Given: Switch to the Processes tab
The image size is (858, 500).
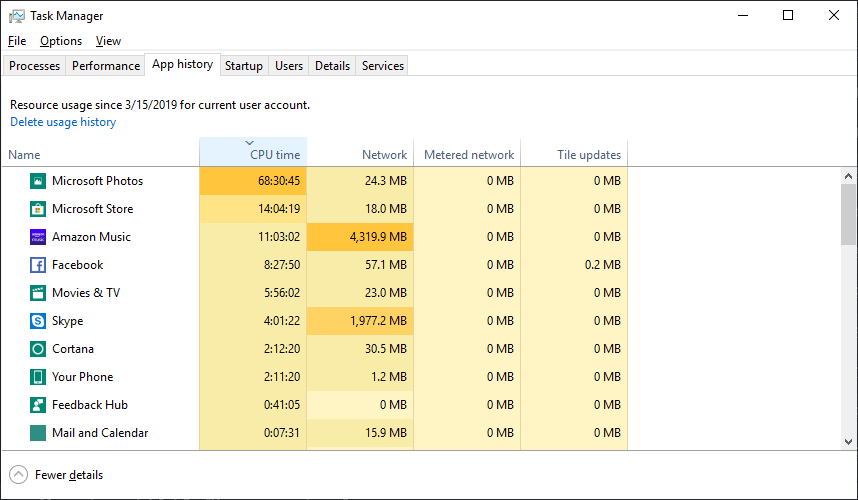Looking at the screenshot, I should point(34,66).
